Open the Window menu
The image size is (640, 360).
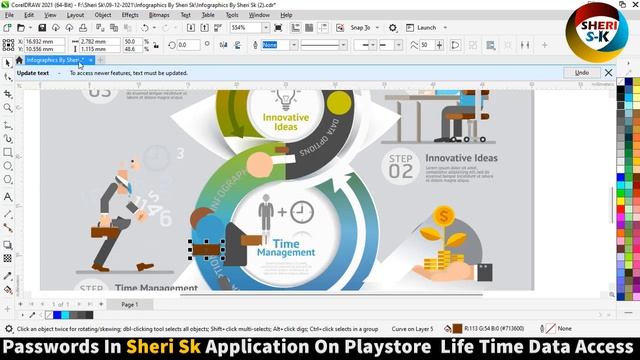(x=259, y=15)
